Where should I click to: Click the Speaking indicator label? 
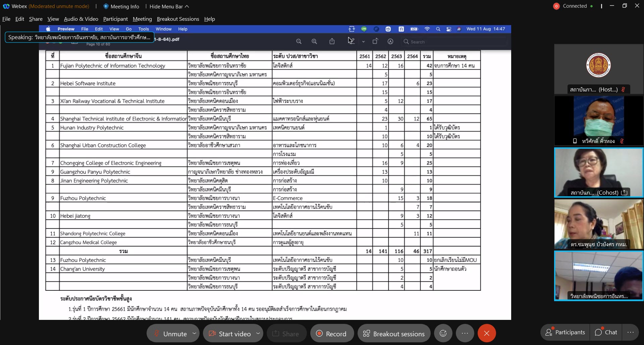point(79,37)
